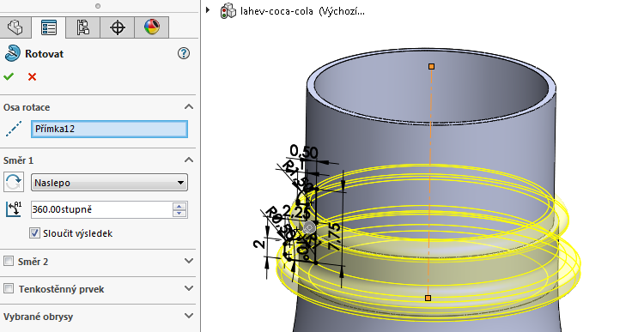Click the direction angle icon
644x332 pixels.
[x=14, y=209]
